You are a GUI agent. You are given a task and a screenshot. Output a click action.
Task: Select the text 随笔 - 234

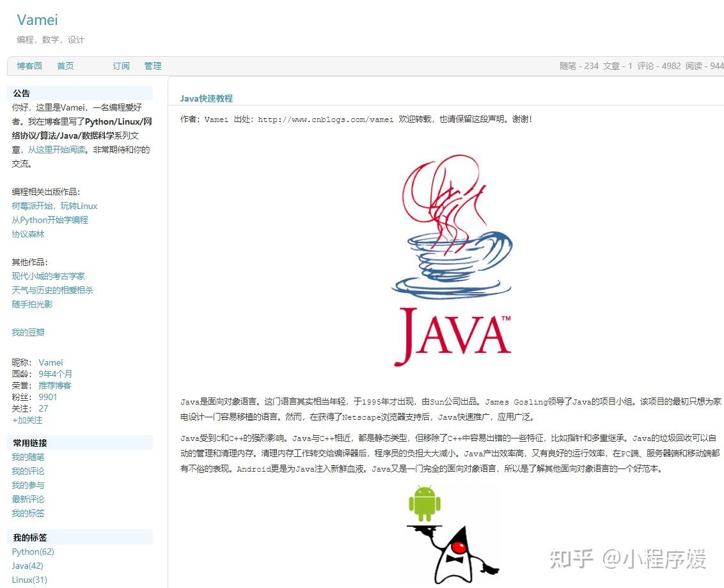[x=579, y=66]
